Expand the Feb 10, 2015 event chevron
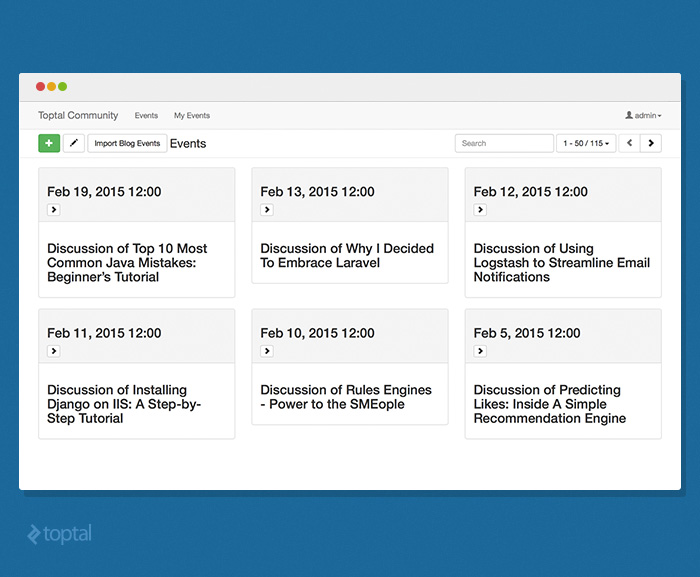 (267, 351)
